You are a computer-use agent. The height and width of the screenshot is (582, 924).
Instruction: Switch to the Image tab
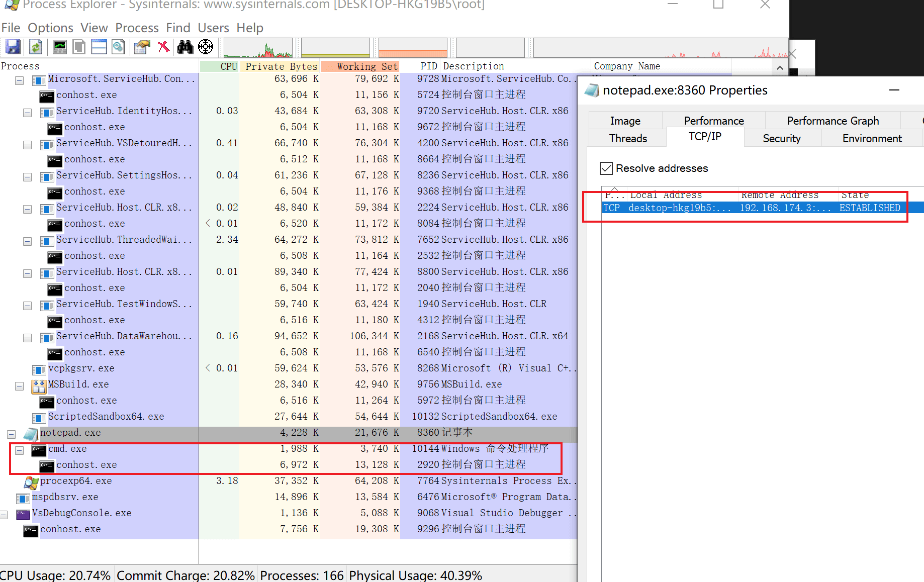625,121
